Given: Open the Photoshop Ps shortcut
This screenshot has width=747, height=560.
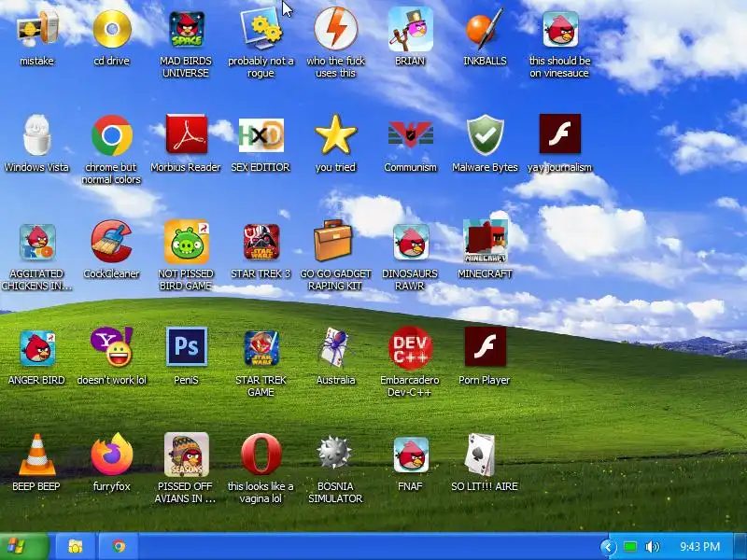Looking at the screenshot, I should 186,346.
